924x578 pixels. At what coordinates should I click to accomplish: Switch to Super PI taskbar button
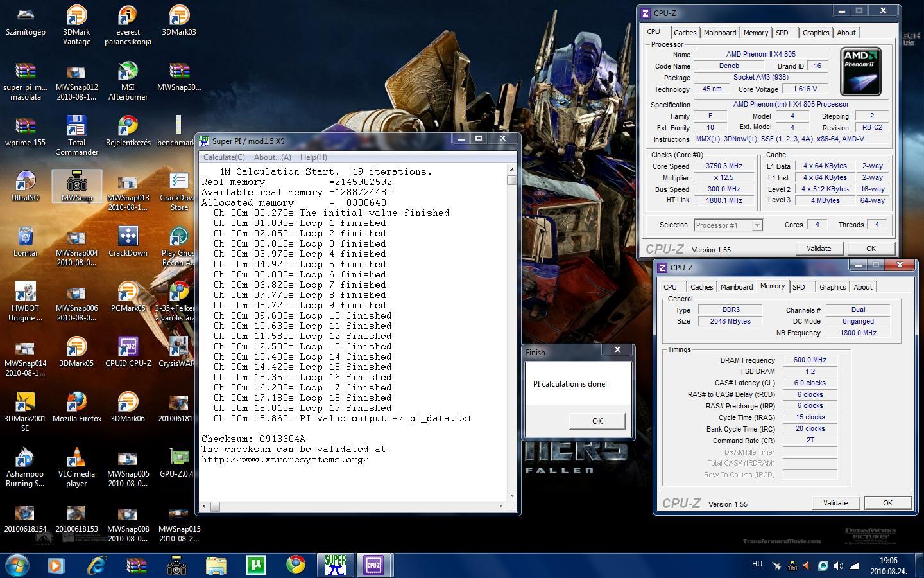[335, 565]
